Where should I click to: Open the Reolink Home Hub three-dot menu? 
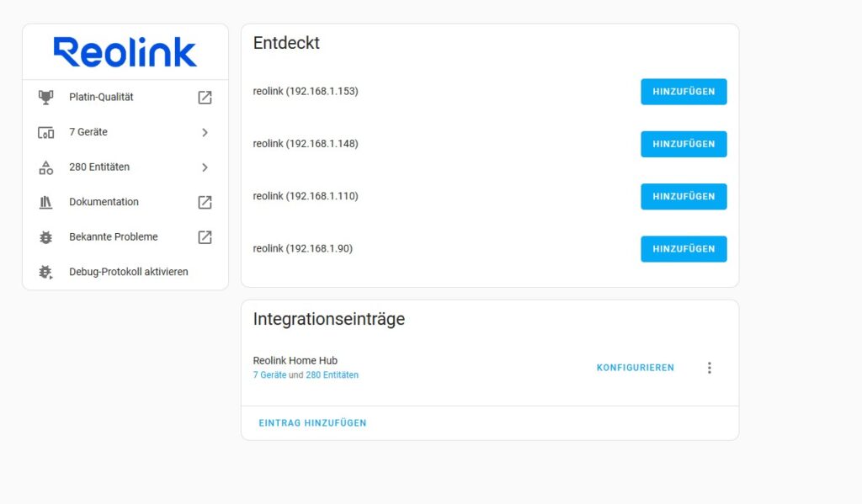(709, 368)
